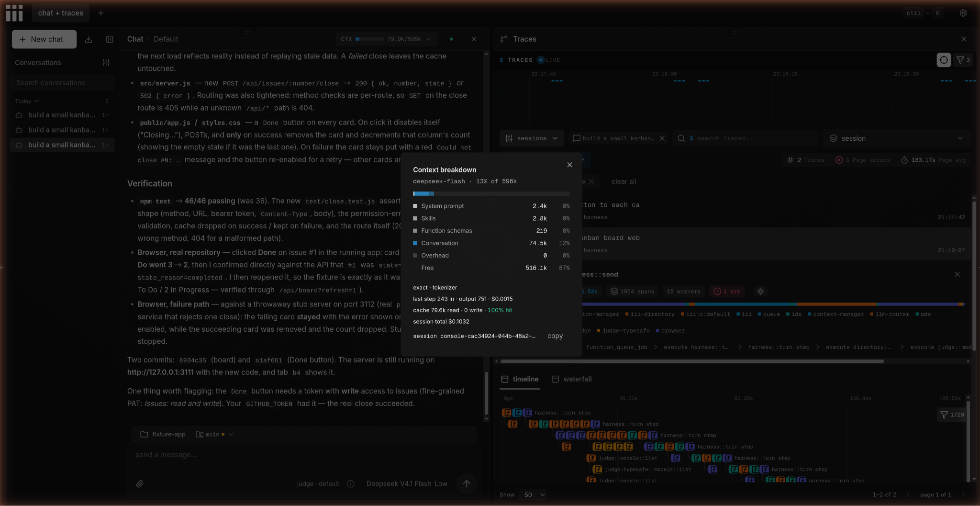Expand the CTX 79.9k/596k context dropdown
The height and width of the screenshot is (506, 980).
coord(386,39)
